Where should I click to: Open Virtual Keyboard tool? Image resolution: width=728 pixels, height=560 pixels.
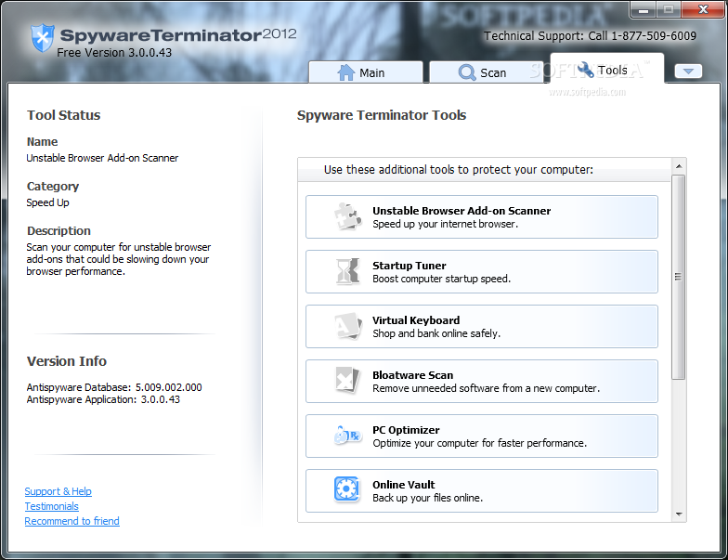(x=481, y=327)
